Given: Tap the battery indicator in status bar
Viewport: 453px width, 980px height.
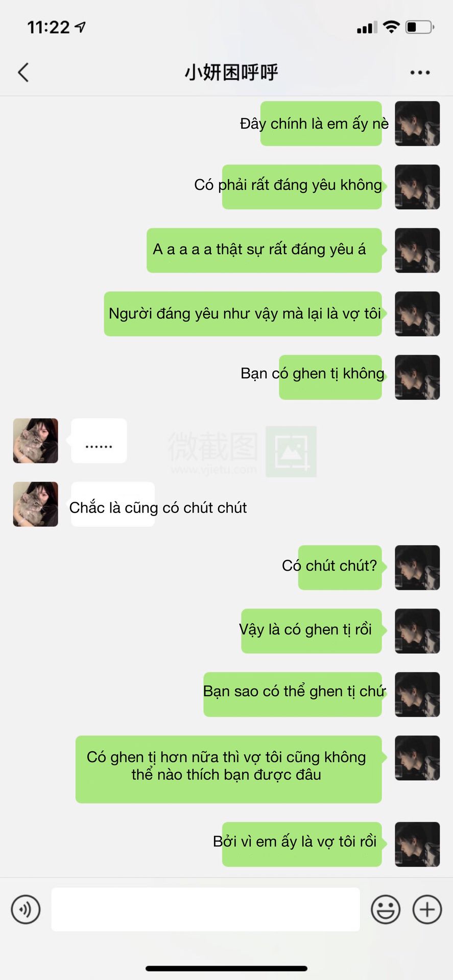Looking at the screenshot, I should [420, 27].
